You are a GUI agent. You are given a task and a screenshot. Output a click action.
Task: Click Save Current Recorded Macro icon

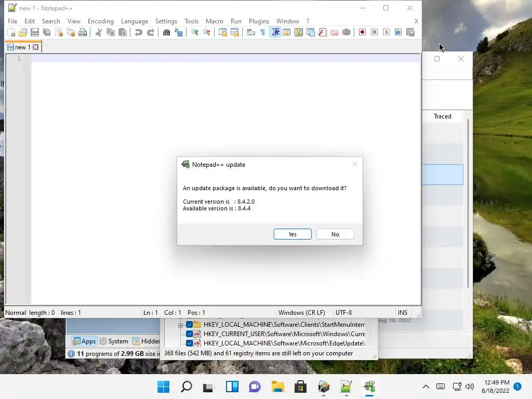410,32
